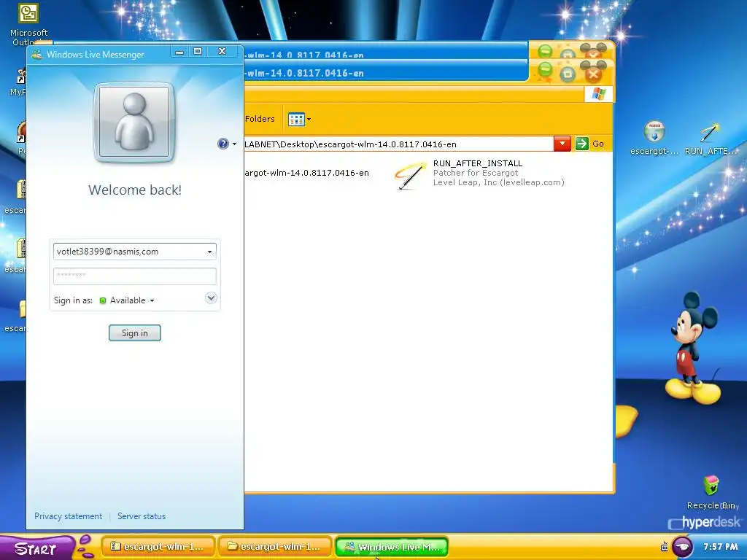
Task: Click the system tray eye icon
Action: [682, 547]
